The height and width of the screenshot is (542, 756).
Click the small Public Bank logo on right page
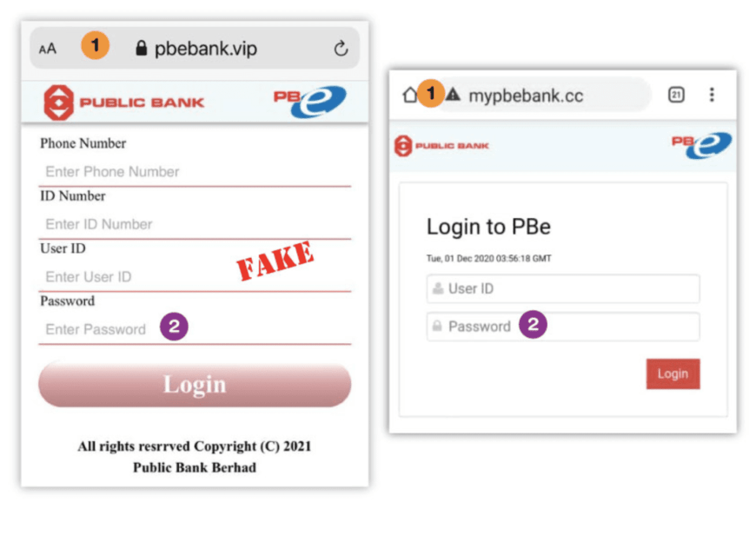[x=441, y=146]
